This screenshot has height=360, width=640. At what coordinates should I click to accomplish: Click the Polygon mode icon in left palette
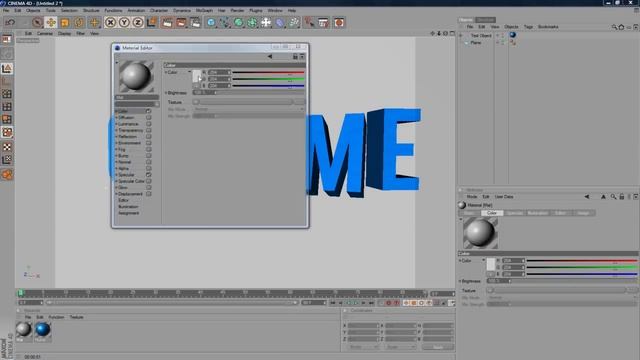click(7, 119)
